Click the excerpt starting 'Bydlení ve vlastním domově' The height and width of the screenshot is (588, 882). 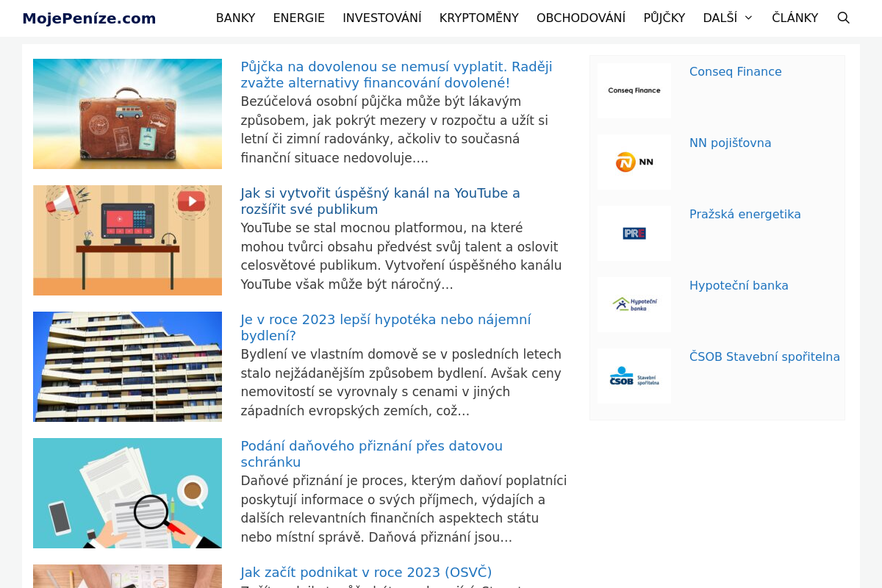tap(401, 382)
